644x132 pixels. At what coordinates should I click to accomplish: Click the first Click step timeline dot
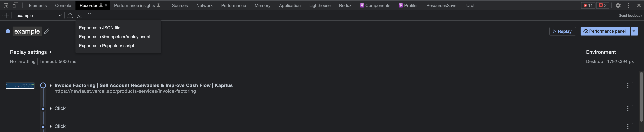[43, 109]
